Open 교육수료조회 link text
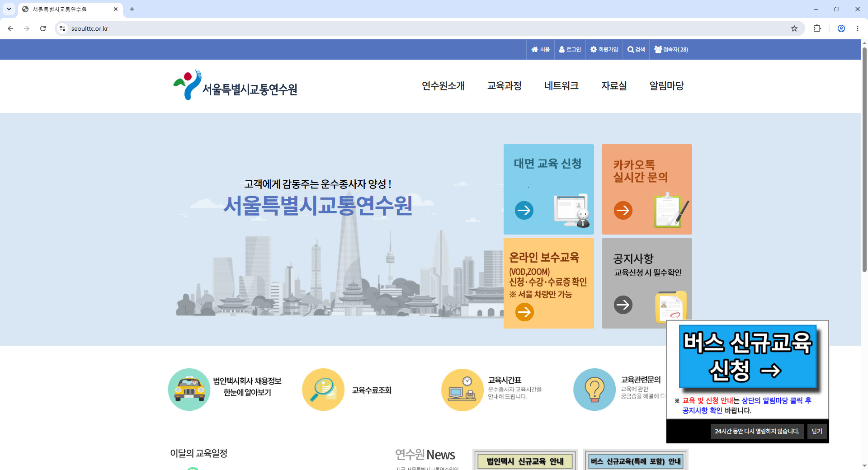Image resolution: width=868 pixels, height=470 pixels. tap(372, 390)
